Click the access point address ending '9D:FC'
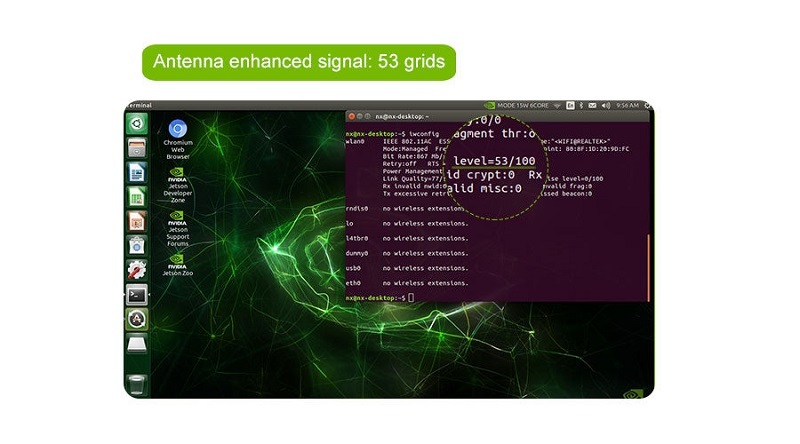 tap(597, 149)
